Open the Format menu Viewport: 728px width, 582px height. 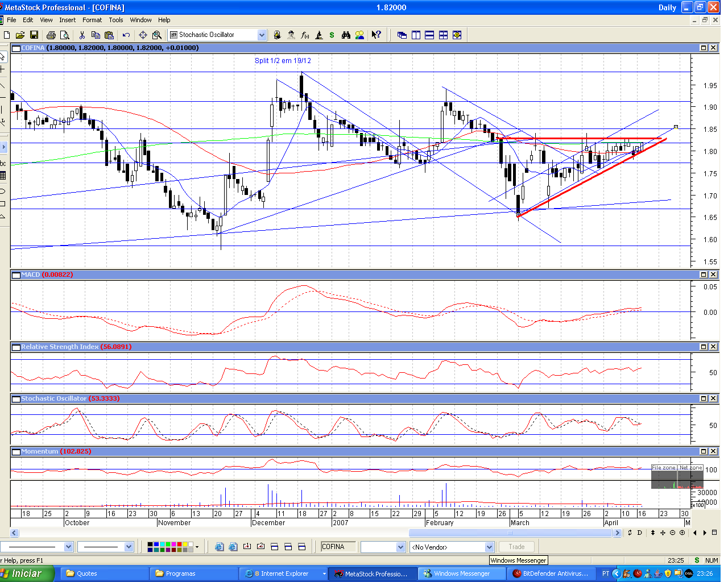pos(92,20)
